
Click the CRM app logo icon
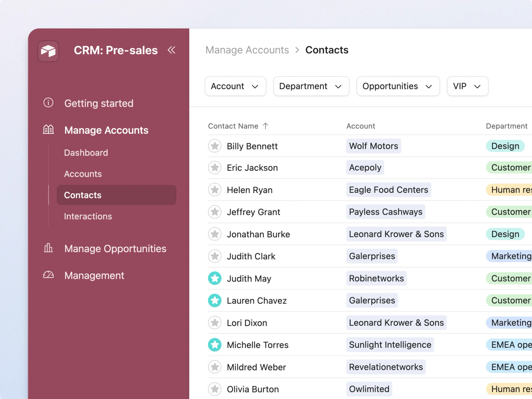(x=48, y=51)
